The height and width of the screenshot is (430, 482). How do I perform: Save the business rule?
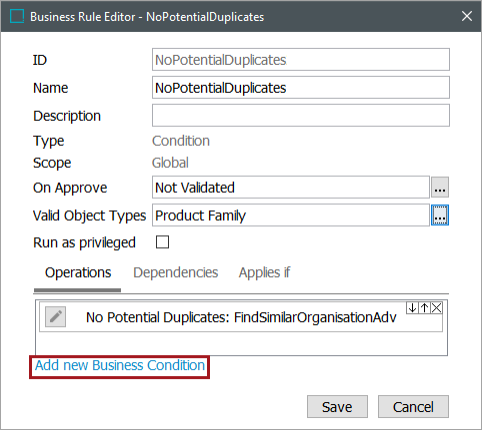(x=337, y=407)
